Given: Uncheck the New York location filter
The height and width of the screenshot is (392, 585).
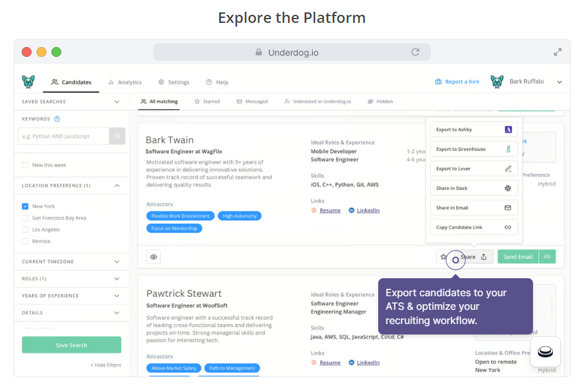Looking at the screenshot, I should pyautogui.click(x=25, y=207).
